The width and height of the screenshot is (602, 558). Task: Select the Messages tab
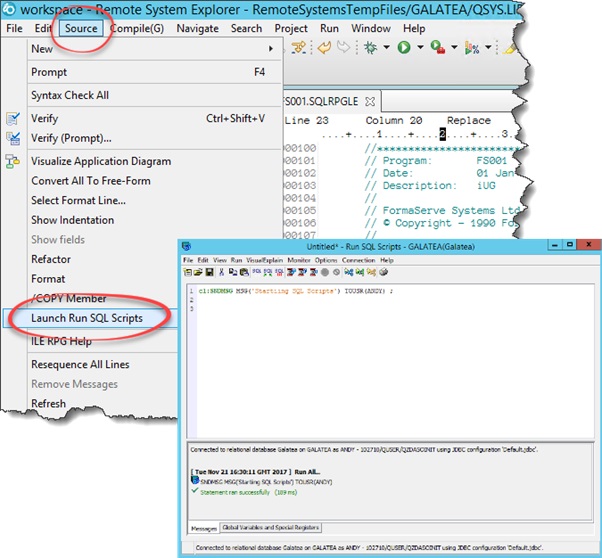tap(204, 527)
